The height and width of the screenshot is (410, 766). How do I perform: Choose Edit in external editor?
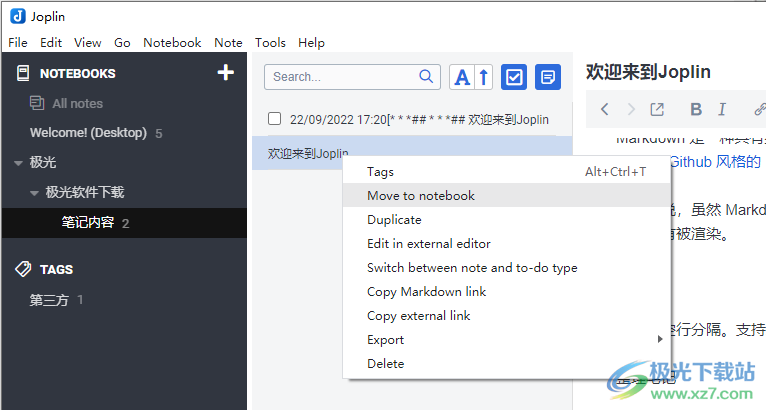click(x=507, y=243)
